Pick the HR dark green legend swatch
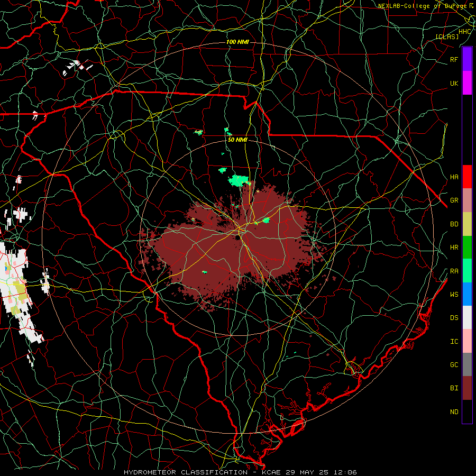The height and width of the screenshot is (476, 476). coord(467,247)
